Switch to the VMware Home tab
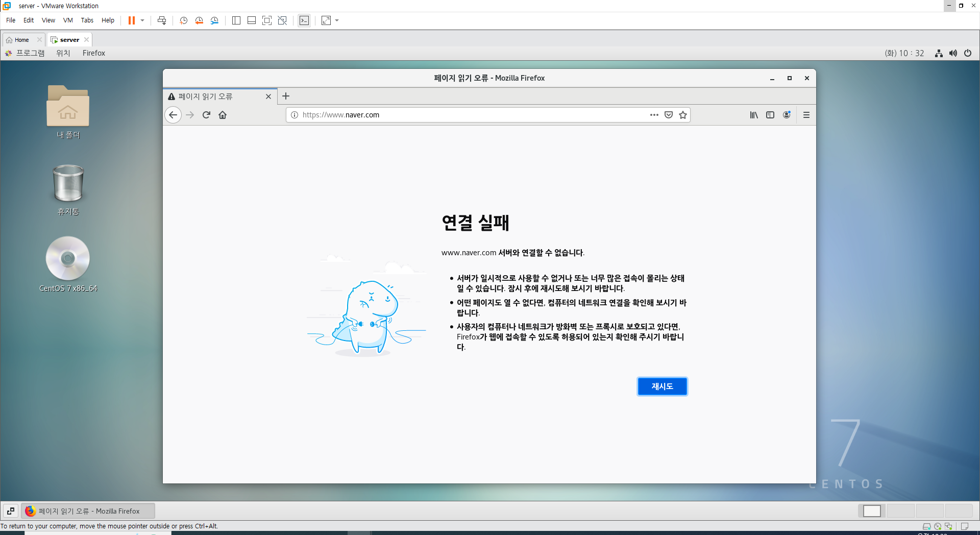The width and height of the screenshot is (980, 535). coord(21,40)
